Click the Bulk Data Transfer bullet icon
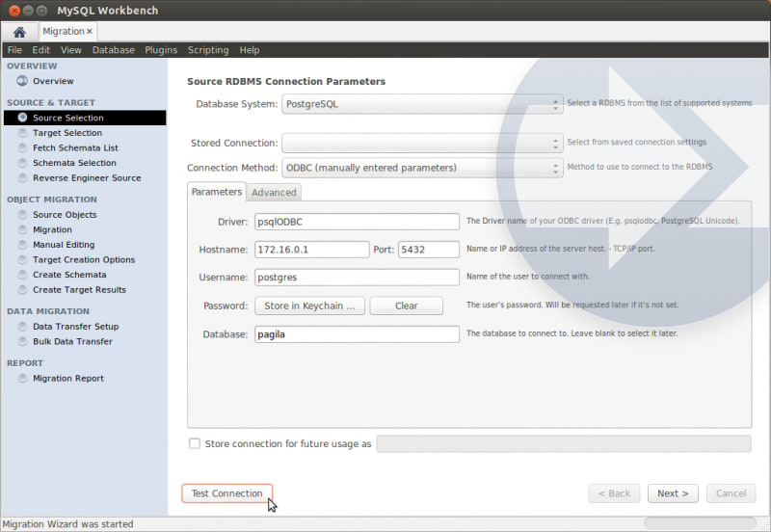 click(22, 341)
